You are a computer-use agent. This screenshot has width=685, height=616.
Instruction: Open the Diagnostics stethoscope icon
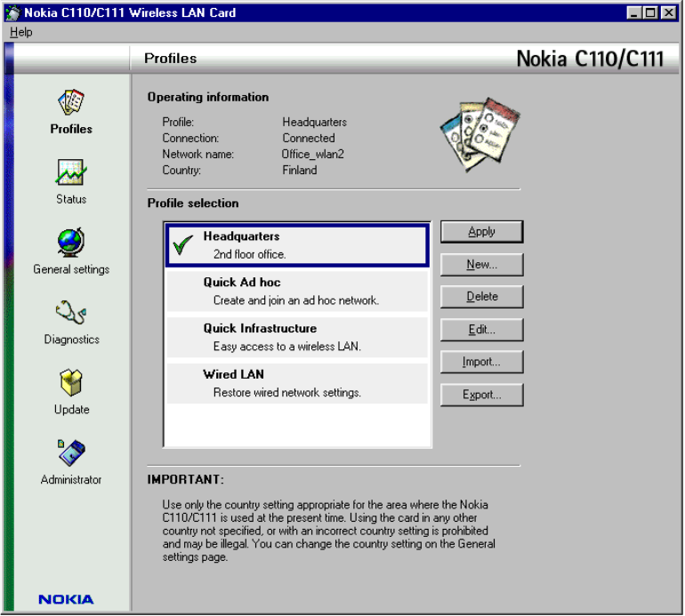[71, 312]
